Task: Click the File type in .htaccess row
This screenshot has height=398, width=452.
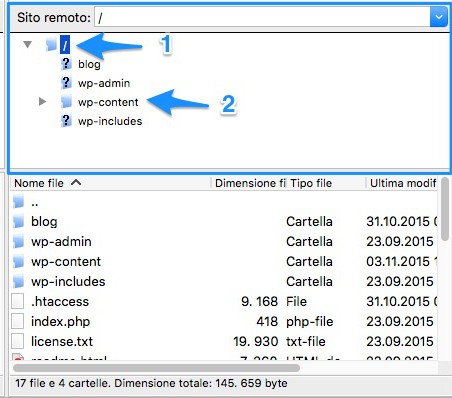Action: tap(296, 302)
